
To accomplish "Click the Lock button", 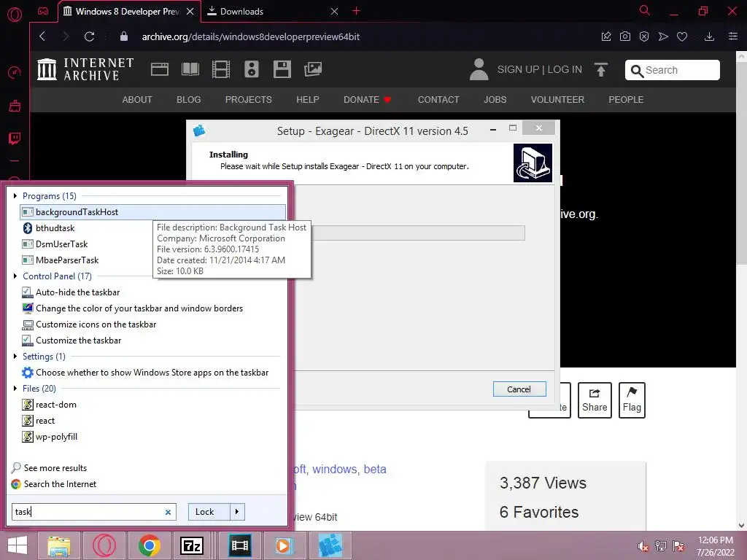I will pos(209,512).
